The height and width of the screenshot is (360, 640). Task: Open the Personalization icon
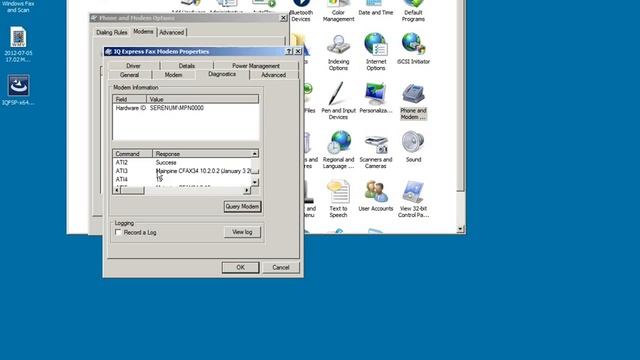point(376,98)
